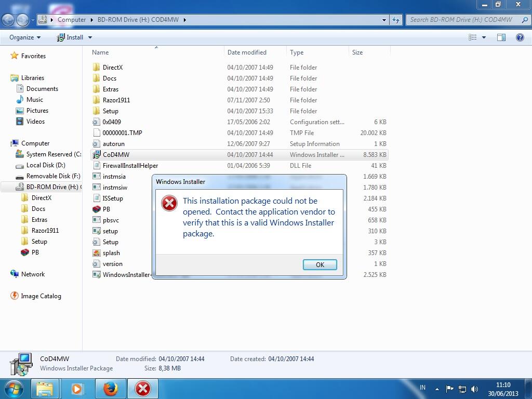
Task: Sort by the Name column header
Action: tap(100, 52)
